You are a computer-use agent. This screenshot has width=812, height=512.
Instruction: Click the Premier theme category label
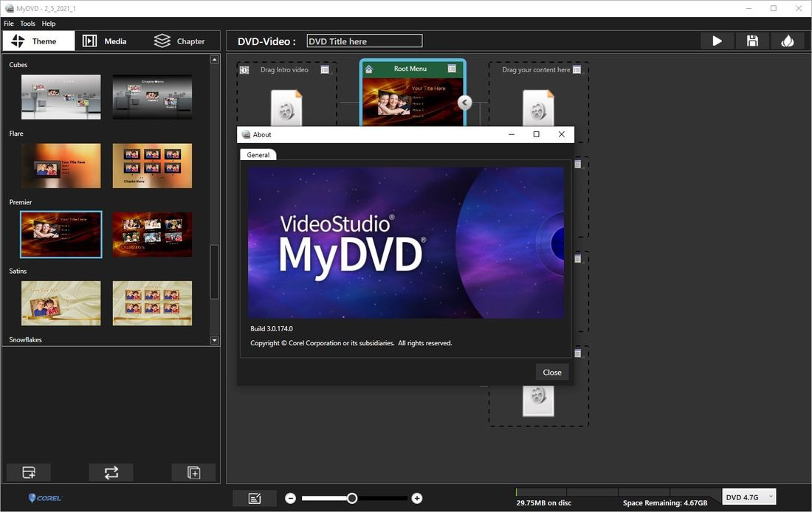tap(21, 202)
